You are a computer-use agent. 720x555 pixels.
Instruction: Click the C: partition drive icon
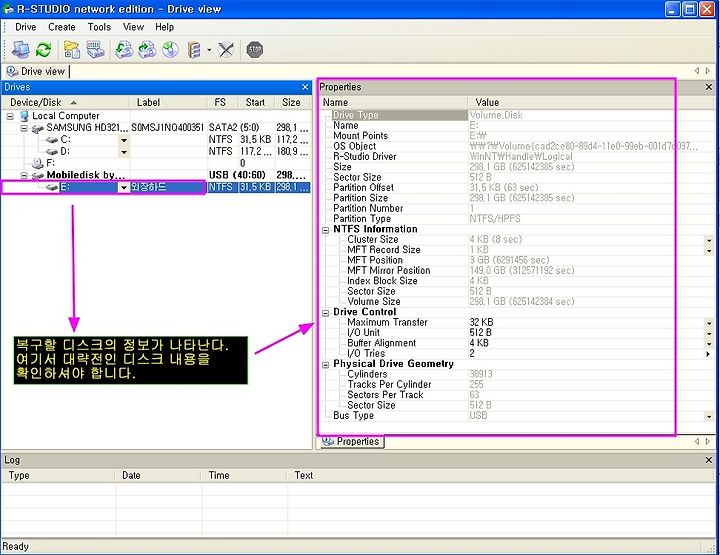tap(52, 140)
